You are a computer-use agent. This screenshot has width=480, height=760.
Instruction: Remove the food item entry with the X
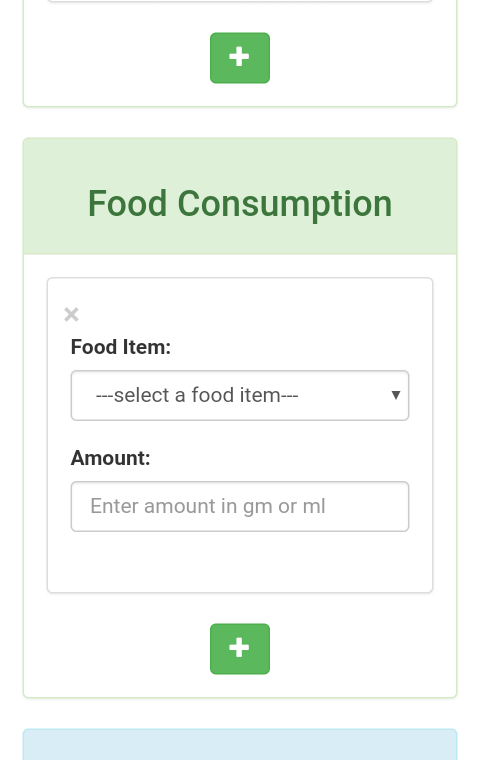[71, 314]
